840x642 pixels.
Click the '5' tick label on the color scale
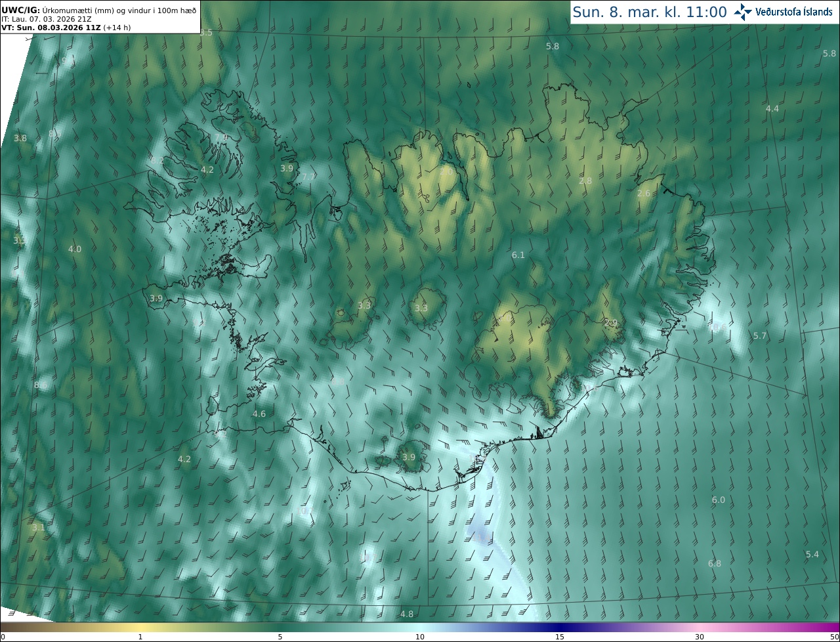tap(280, 637)
